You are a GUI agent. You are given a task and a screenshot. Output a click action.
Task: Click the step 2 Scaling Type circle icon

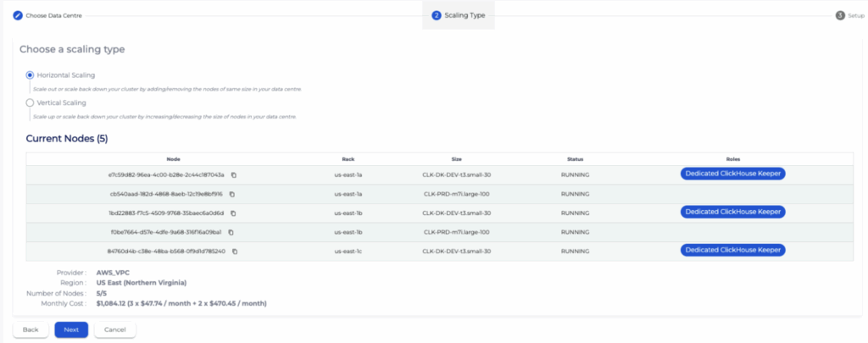pyautogui.click(x=437, y=15)
